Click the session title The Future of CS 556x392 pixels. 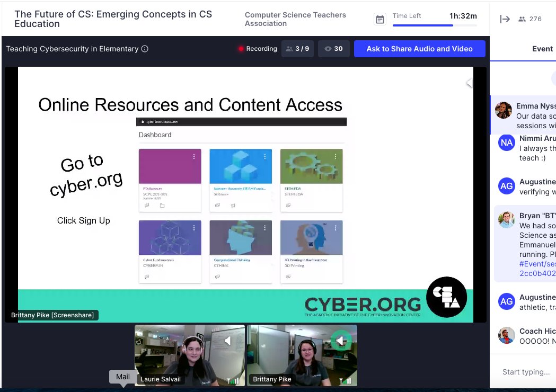pyautogui.click(x=113, y=19)
